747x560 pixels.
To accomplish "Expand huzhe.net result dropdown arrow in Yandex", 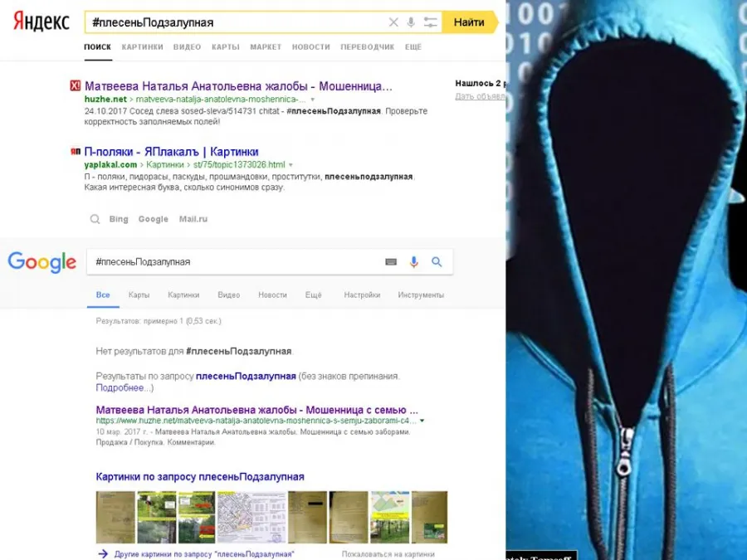I will (313, 100).
